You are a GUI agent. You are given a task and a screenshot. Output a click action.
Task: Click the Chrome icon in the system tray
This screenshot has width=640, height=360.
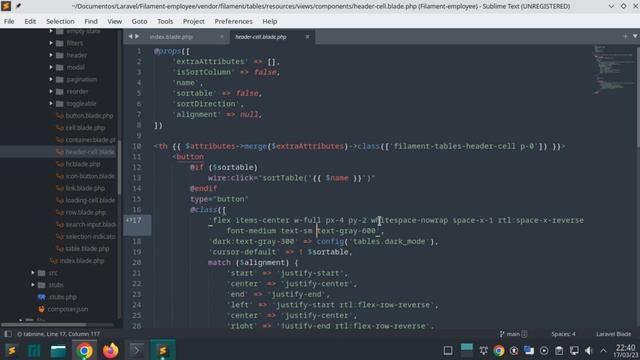(498, 350)
